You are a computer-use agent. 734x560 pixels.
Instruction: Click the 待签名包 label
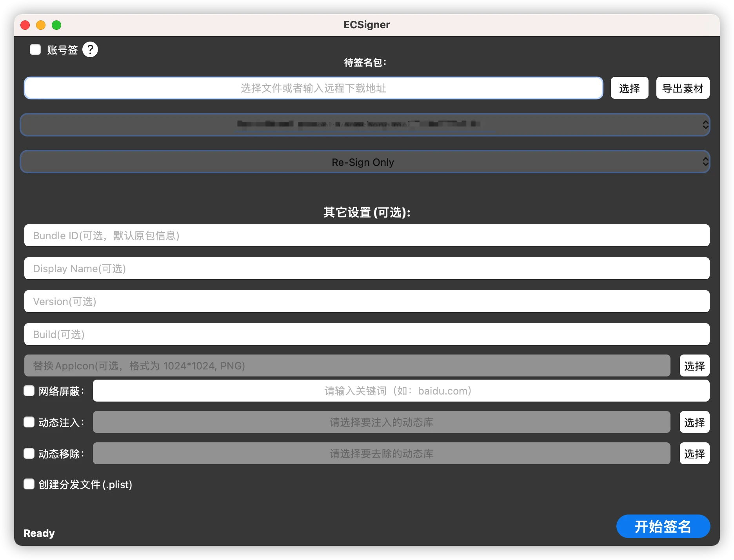(365, 62)
